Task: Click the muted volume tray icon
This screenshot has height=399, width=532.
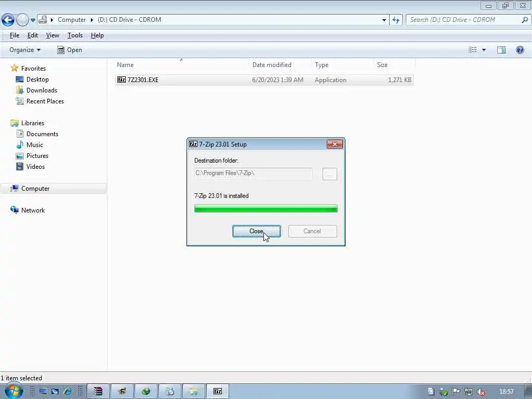Action: [481, 392]
